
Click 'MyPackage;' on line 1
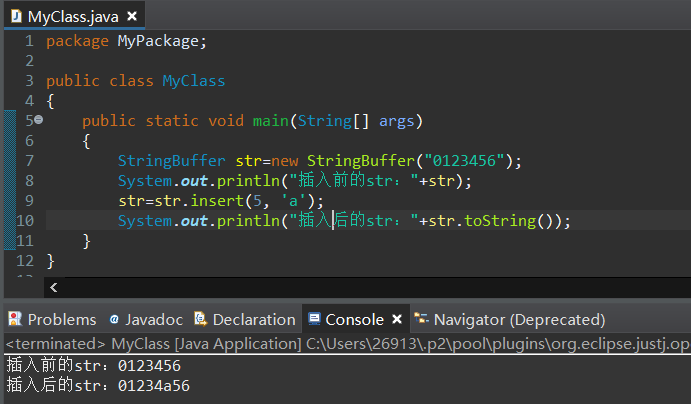coord(162,41)
